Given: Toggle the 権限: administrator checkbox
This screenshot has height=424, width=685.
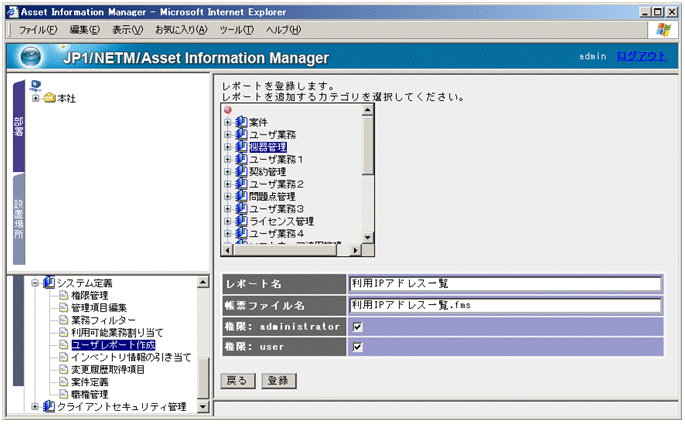Looking at the screenshot, I should pos(357,327).
